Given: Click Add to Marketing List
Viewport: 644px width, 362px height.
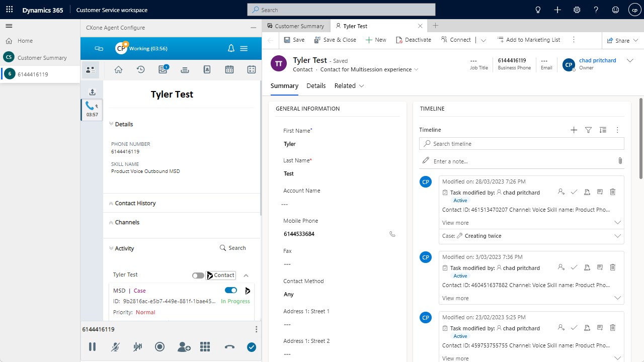Looking at the screenshot, I should click(528, 40).
